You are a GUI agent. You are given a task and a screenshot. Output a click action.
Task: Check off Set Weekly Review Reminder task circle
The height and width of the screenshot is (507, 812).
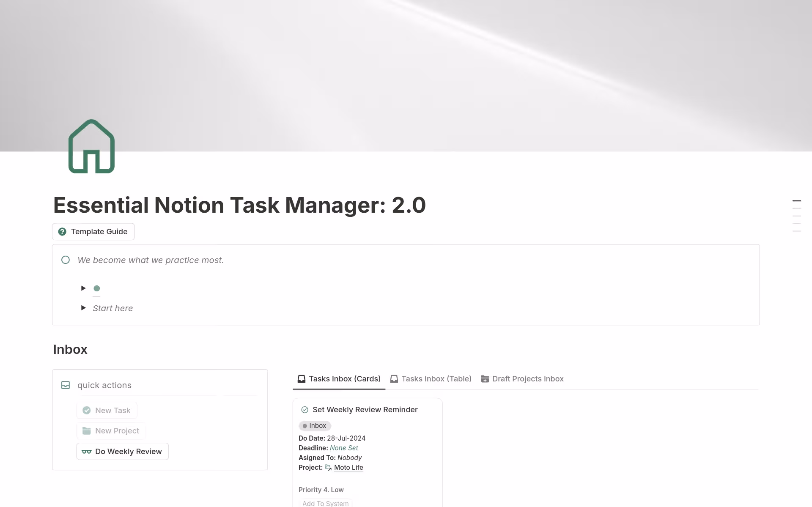(x=304, y=410)
